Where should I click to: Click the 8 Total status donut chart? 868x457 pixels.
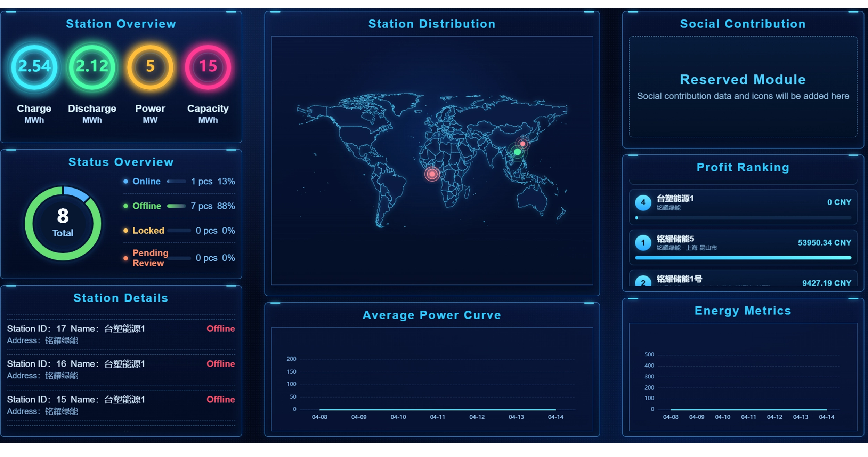click(x=63, y=223)
